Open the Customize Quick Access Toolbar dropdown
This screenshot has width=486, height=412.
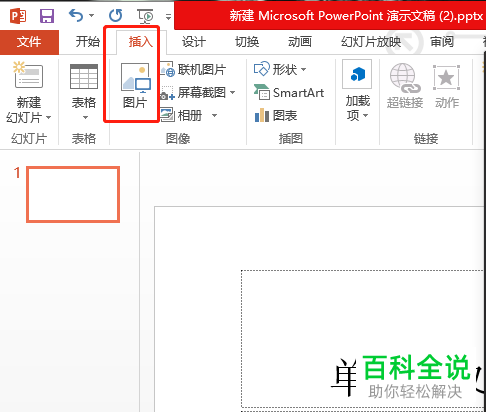[168, 17]
